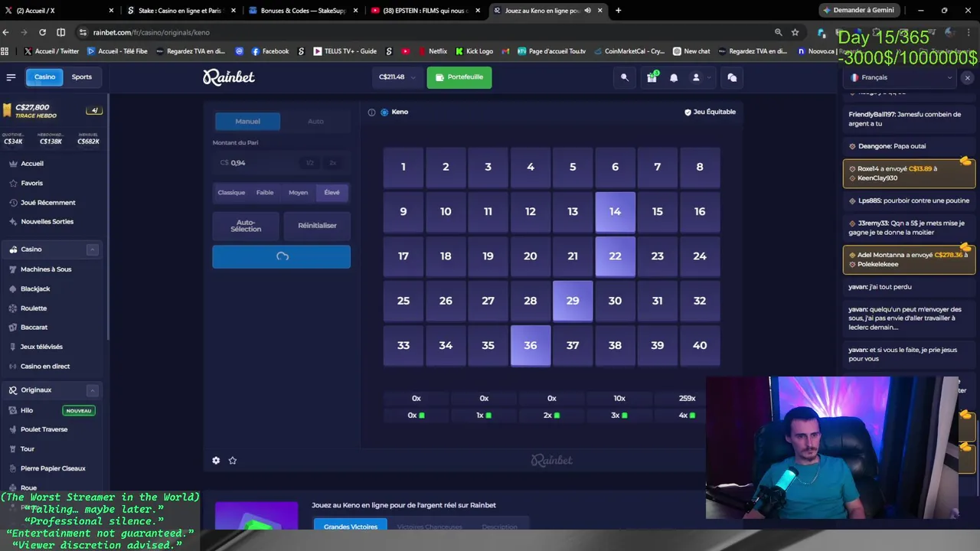Expand the profile dropdown arrow
Image resolution: width=980 pixels, height=551 pixels.
coord(709,77)
